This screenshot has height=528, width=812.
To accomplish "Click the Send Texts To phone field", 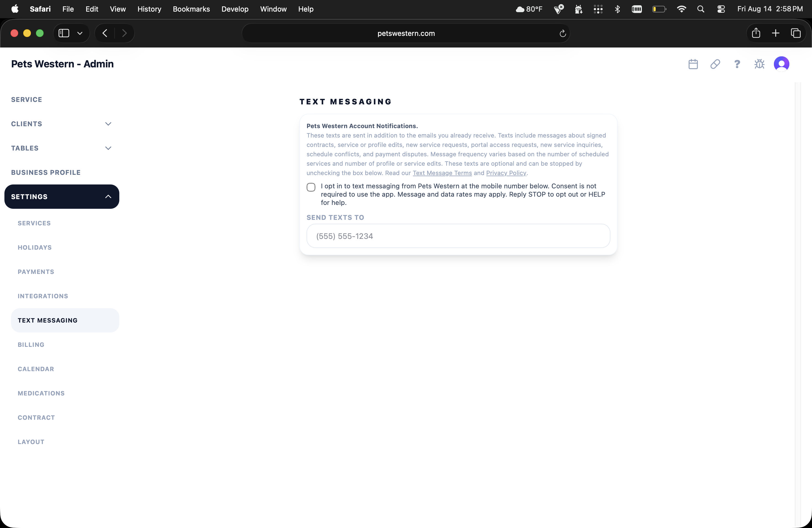I will (x=458, y=236).
